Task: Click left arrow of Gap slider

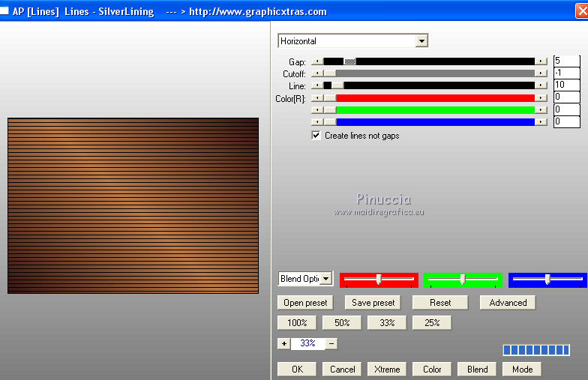Action: click(316, 61)
